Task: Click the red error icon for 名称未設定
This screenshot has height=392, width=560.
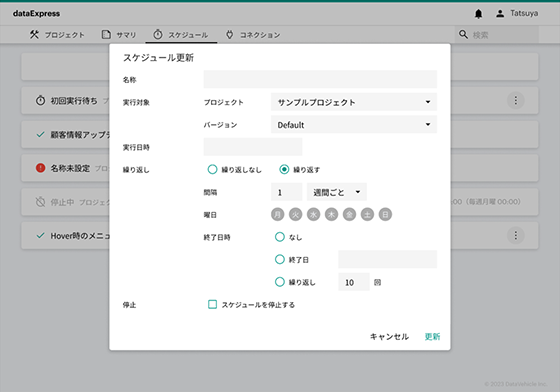Action: 40,168
